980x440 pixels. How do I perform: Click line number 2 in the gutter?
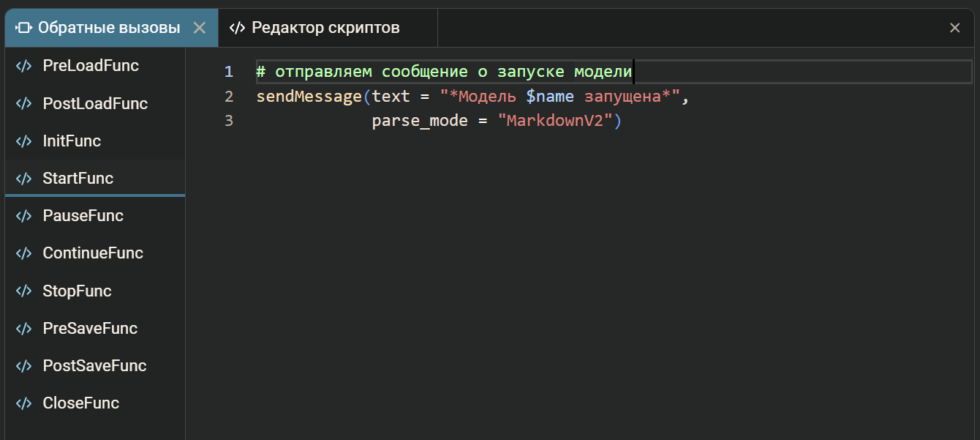coord(229,97)
